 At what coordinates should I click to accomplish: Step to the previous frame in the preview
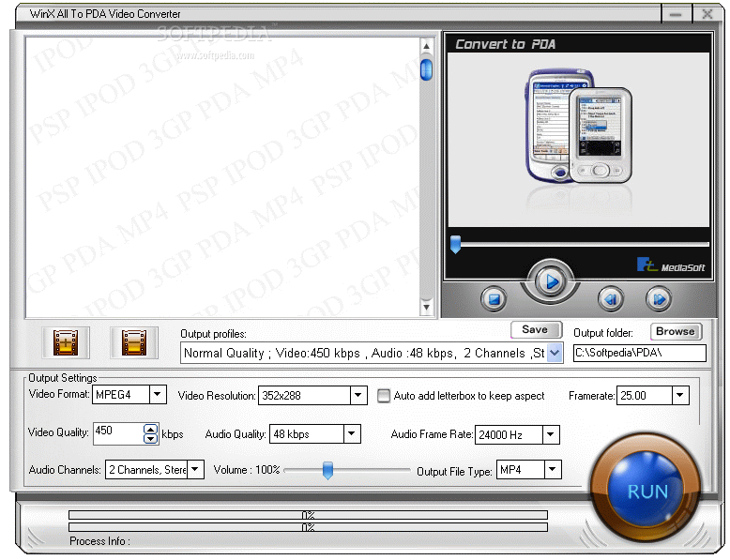pos(611,299)
